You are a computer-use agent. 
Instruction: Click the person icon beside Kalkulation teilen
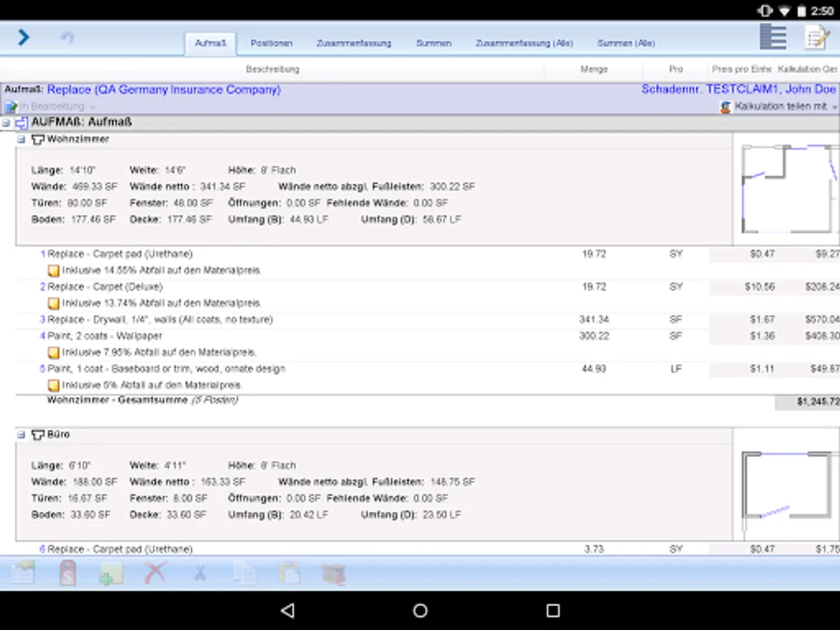click(x=725, y=107)
